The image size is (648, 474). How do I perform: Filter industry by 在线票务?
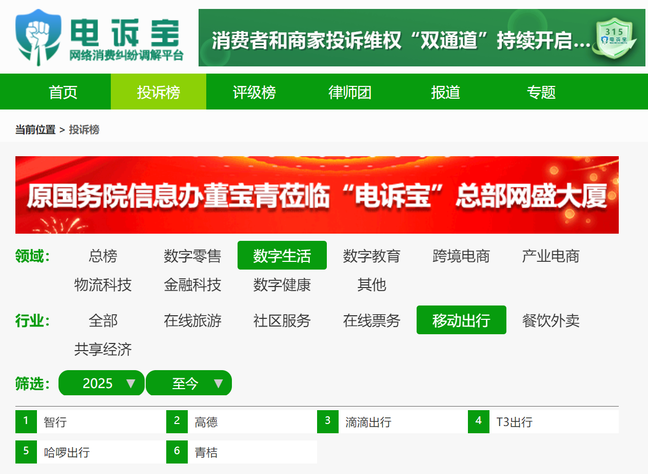pyautogui.click(x=372, y=320)
